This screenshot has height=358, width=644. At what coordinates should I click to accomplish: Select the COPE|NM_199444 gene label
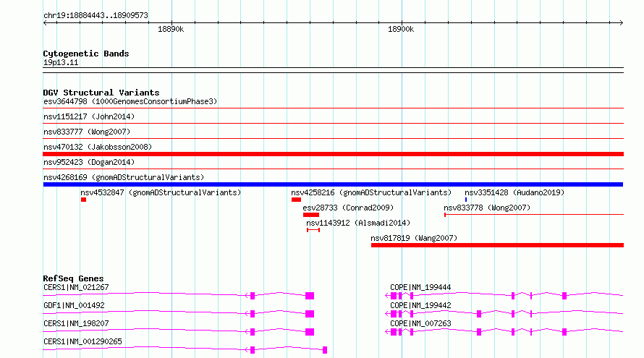tap(420, 287)
